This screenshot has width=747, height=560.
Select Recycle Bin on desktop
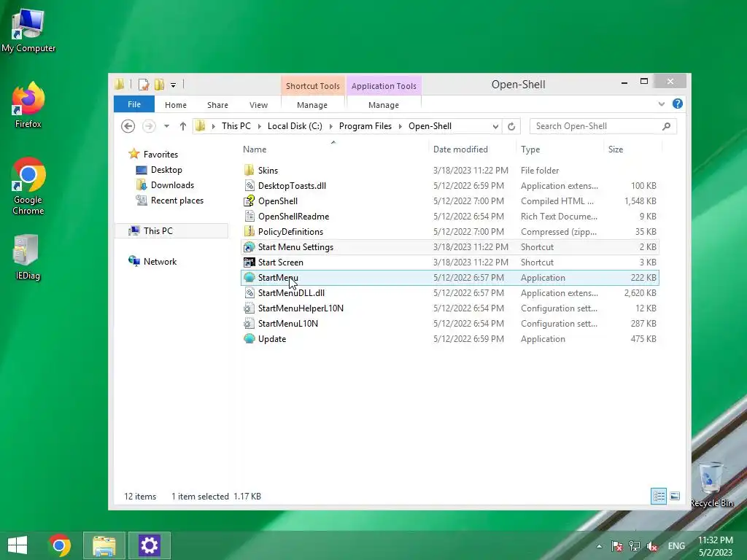711,484
